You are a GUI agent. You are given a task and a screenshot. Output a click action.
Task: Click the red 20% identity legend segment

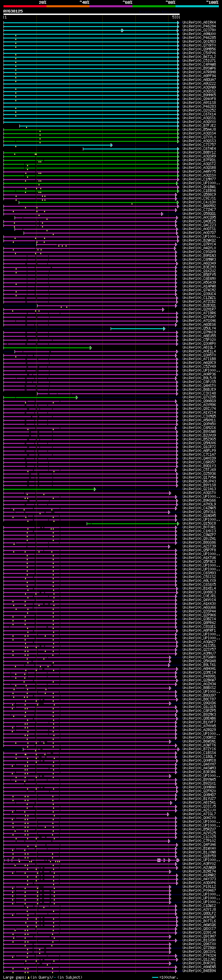25,6
